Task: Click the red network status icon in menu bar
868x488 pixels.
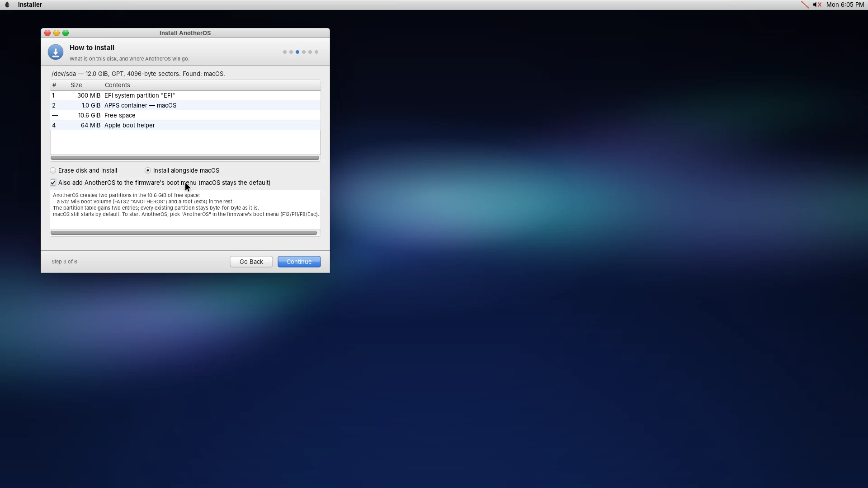Action: pos(805,5)
